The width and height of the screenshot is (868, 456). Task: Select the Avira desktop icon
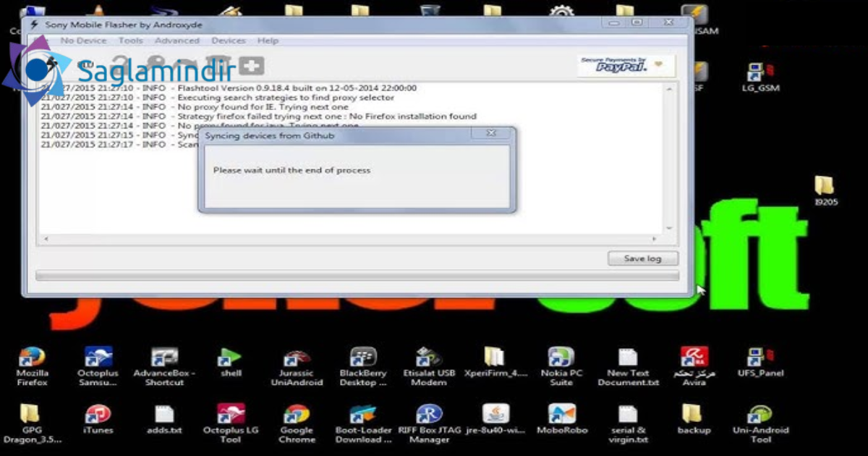pyautogui.click(x=694, y=366)
